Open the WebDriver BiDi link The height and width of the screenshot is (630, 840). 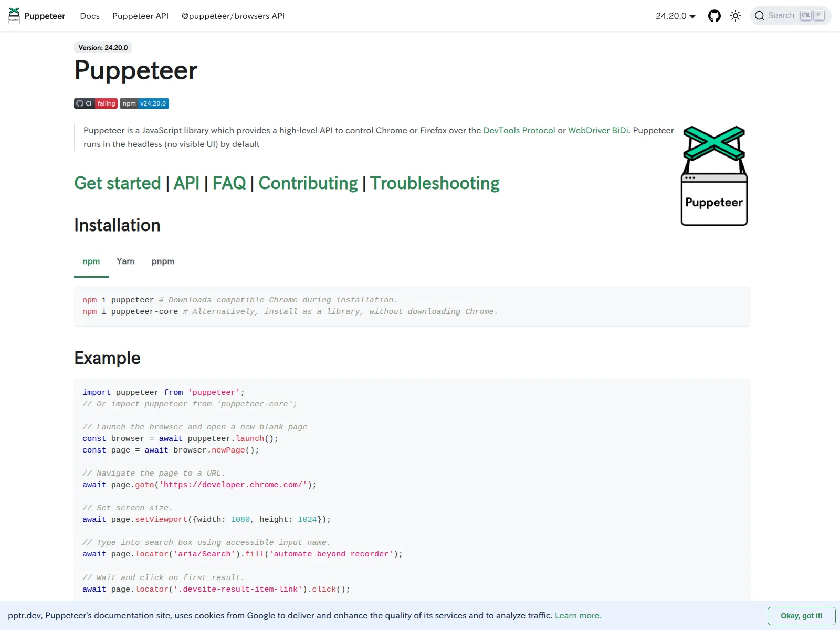[x=598, y=130]
